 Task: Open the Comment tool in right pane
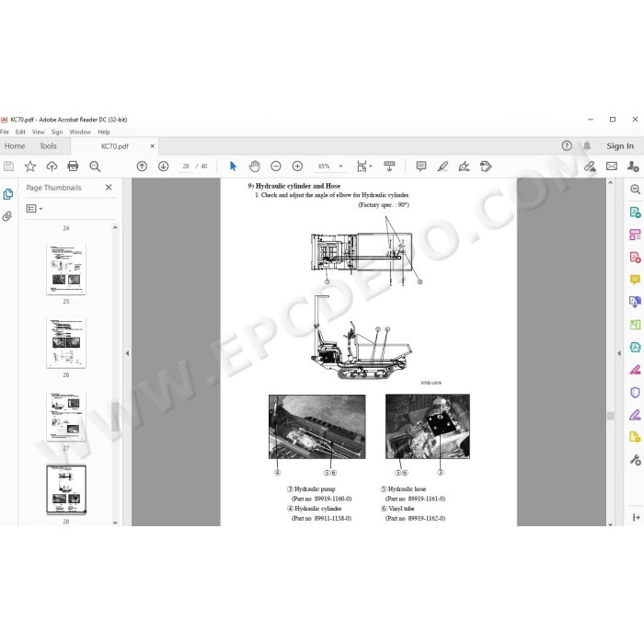635,280
